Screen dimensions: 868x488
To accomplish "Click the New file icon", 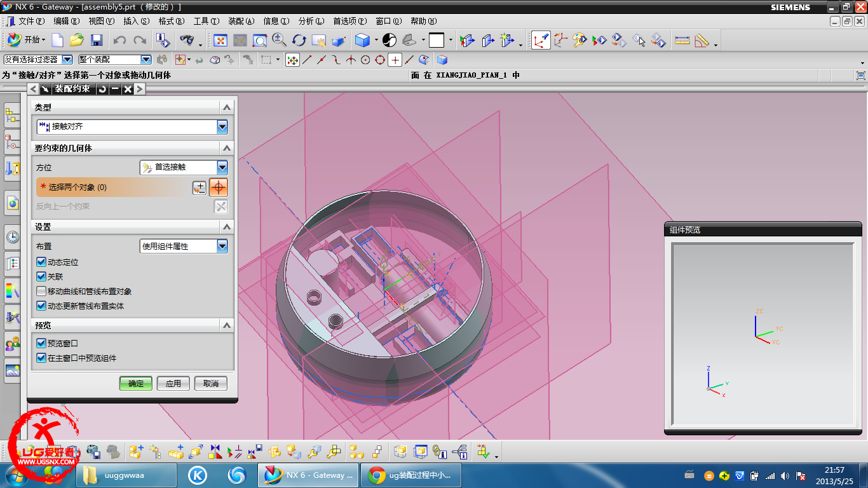I will [57, 40].
